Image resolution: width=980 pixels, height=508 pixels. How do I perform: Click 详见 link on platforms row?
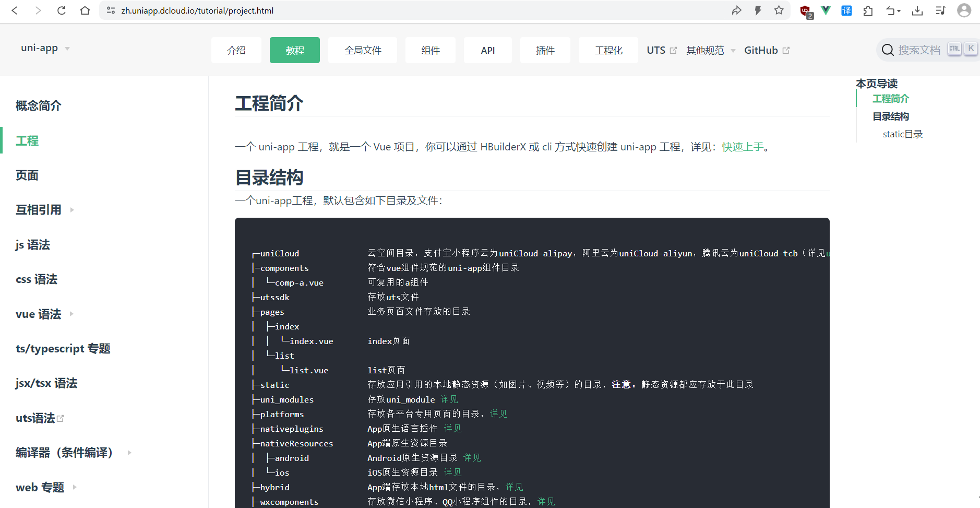(498, 414)
